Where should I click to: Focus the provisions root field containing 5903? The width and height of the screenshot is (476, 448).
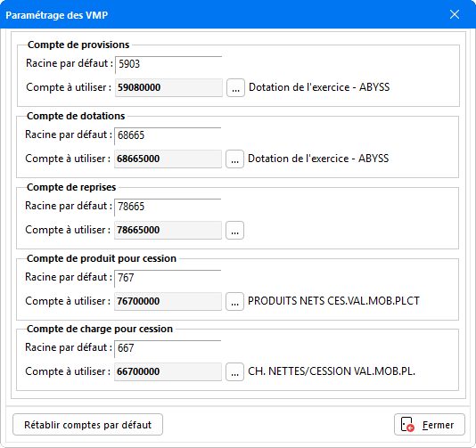click(x=168, y=64)
